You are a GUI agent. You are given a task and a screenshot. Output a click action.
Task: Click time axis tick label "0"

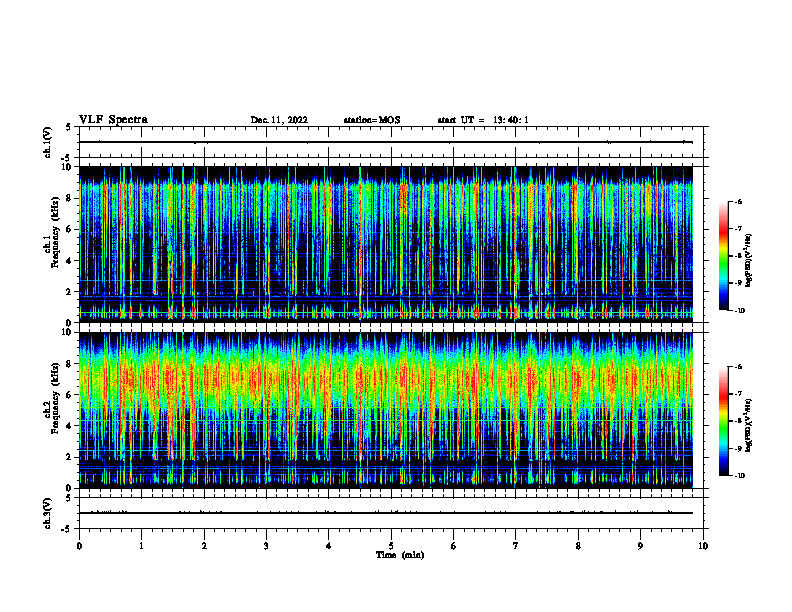[79, 546]
